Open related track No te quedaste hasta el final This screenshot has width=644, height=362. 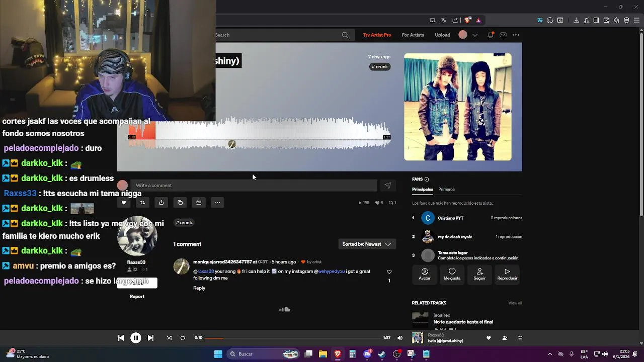coord(463,322)
